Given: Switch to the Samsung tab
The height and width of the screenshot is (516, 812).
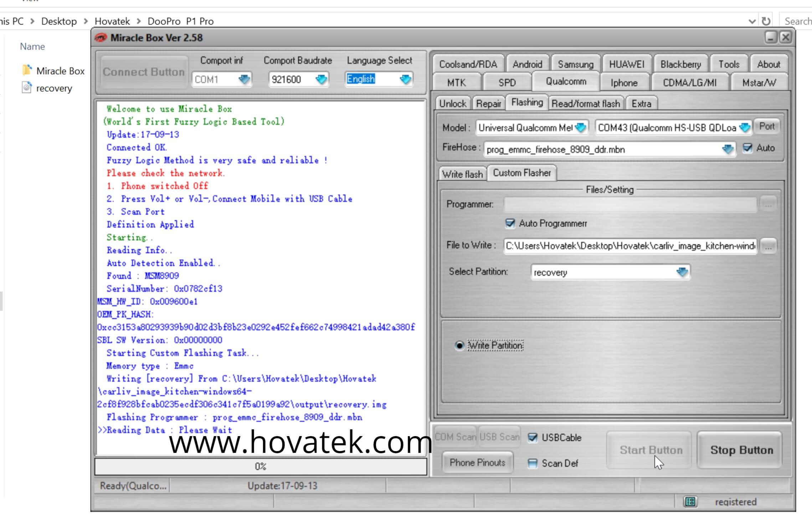Looking at the screenshot, I should point(576,64).
